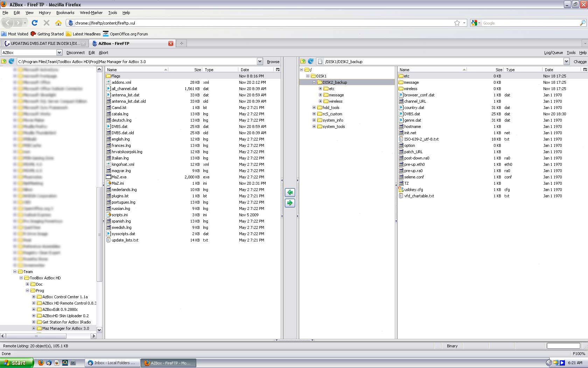Open the AZBox account dropdown
Image resolution: width=588 pixels, height=368 pixels.
tap(59, 53)
